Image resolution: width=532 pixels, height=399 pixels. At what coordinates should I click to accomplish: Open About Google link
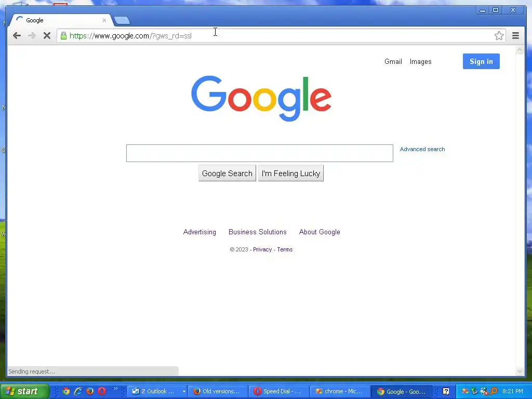320,232
